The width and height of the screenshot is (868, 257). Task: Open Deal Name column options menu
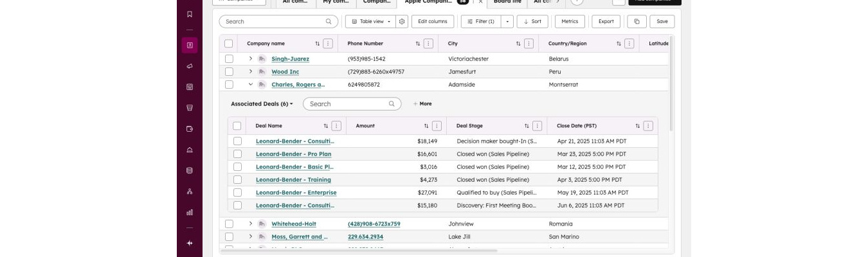pos(336,126)
